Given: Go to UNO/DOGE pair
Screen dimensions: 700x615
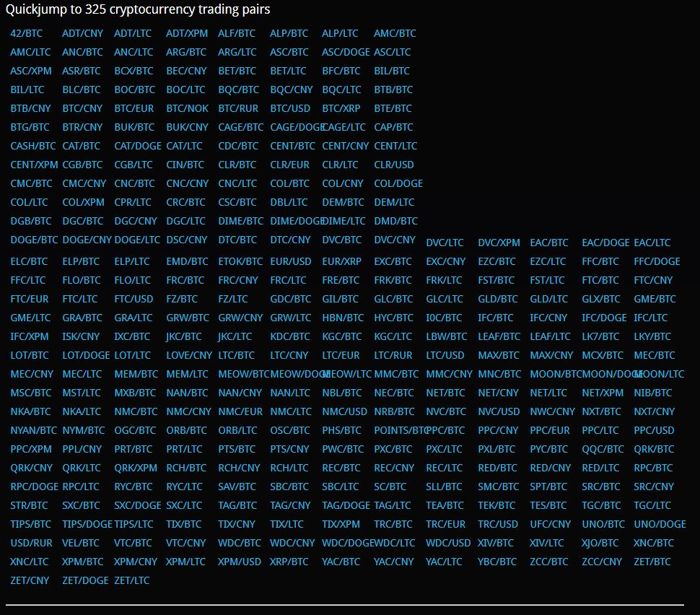Looking at the screenshot, I should tap(660, 524).
